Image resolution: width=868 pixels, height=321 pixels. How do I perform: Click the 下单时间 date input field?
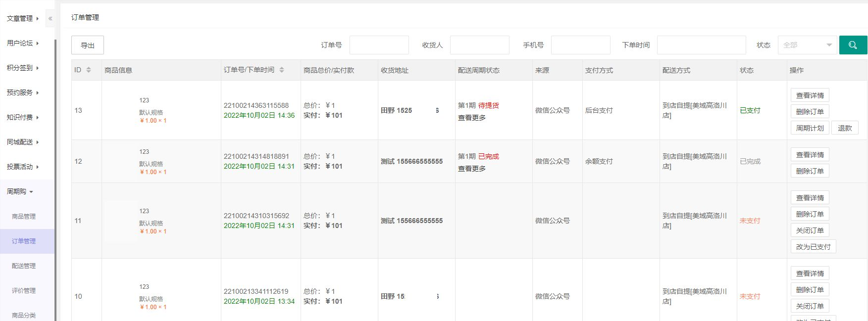click(701, 45)
